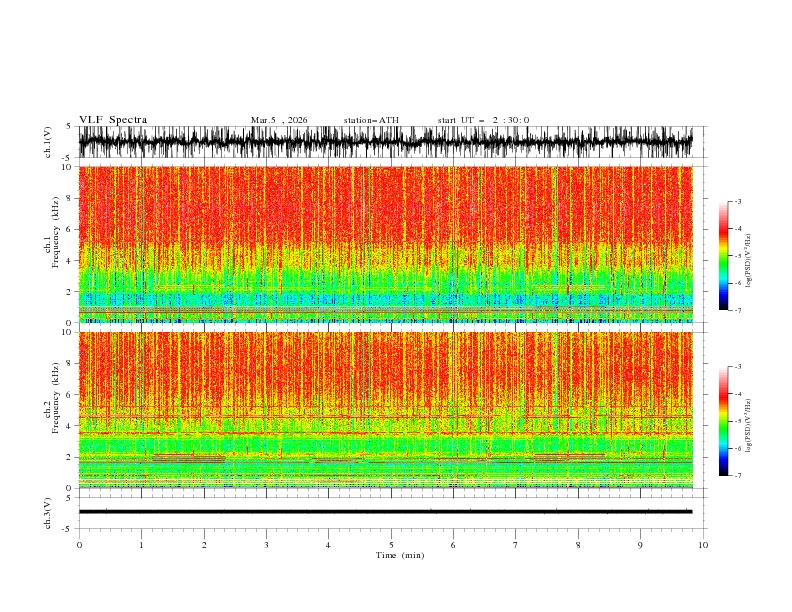The height and width of the screenshot is (612, 792).
Task: Click the upper PSD color scale bar
Action: (723, 256)
